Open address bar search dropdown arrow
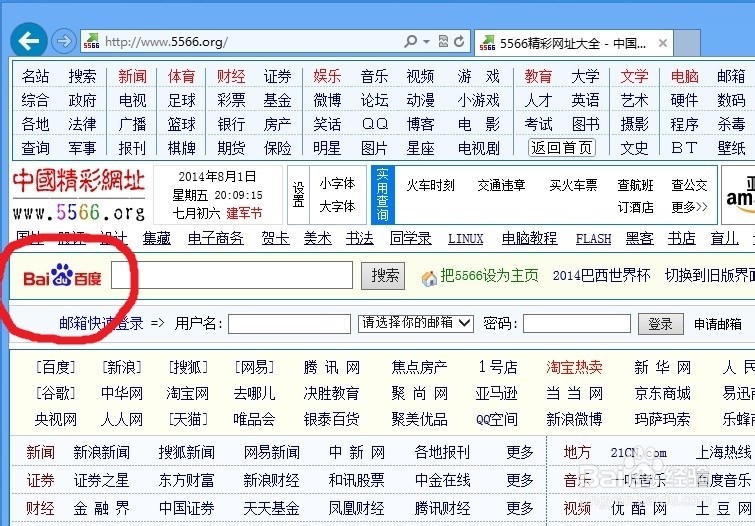755x526 pixels. pos(426,42)
